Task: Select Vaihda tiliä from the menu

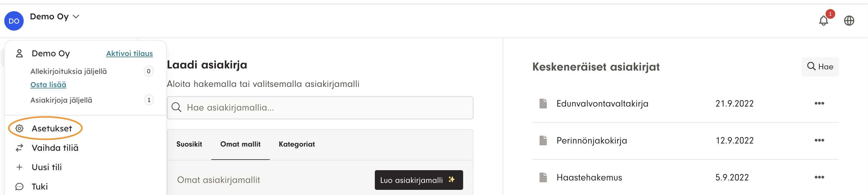Action: [55, 148]
